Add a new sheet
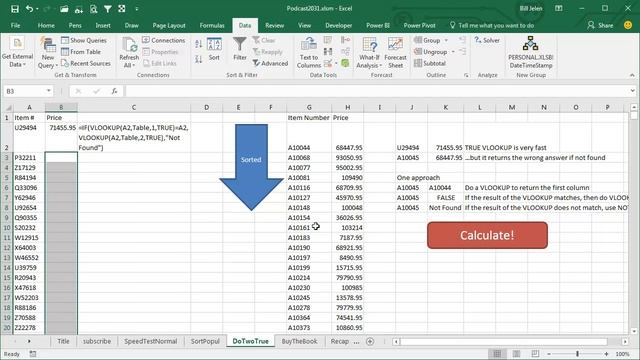Image resolution: width=640 pixels, height=360 pixels. (370, 341)
